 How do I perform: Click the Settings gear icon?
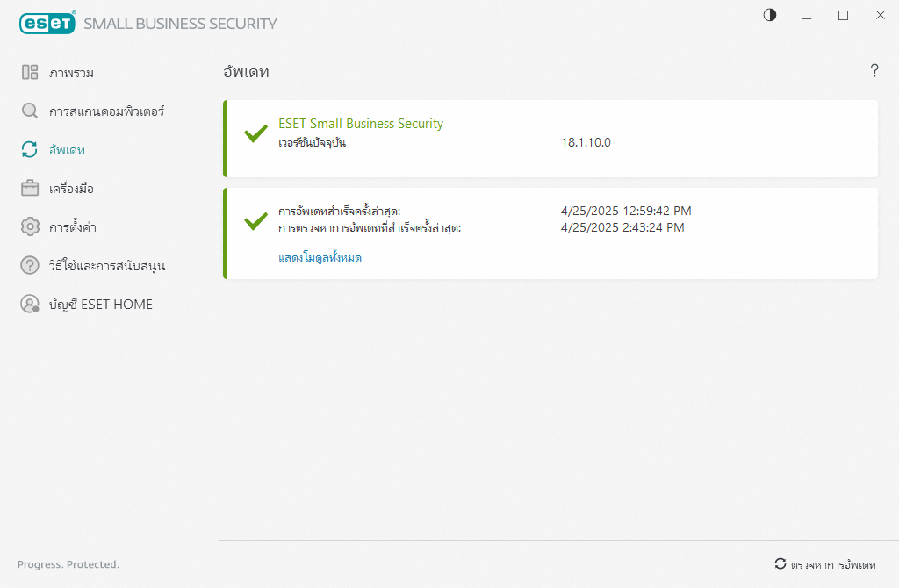pos(30,227)
